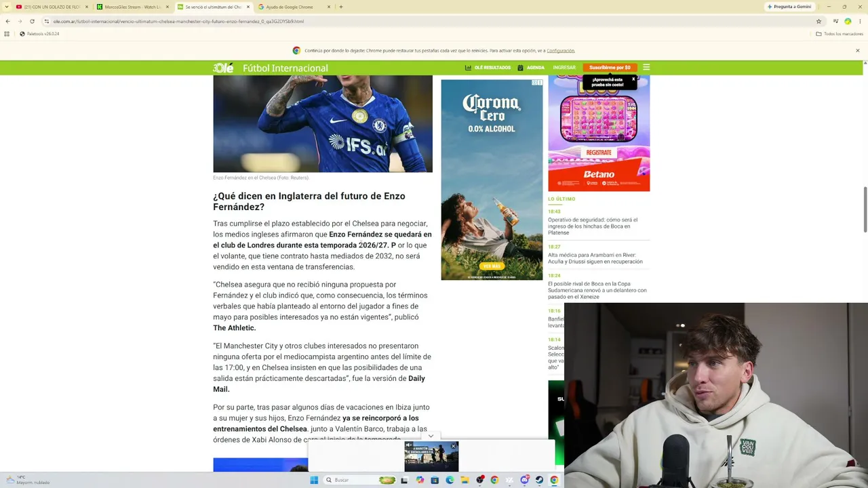Screen dimensions: 868x488
Task: Open the 'Operativo de seguridad' Boca news
Action: [x=593, y=226]
